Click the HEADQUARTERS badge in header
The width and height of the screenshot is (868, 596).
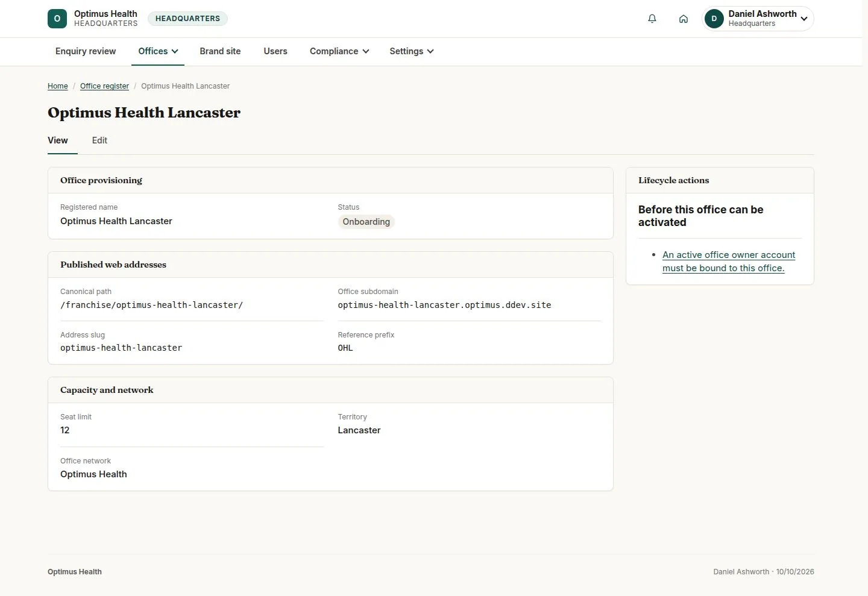coord(187,19)
